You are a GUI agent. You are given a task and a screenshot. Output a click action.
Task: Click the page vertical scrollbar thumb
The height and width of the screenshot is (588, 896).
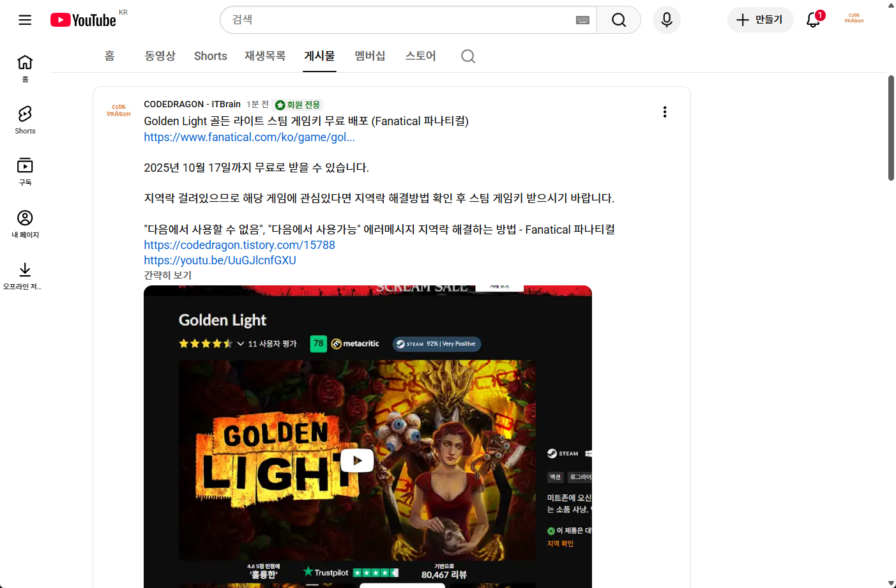tap(891, 128)
